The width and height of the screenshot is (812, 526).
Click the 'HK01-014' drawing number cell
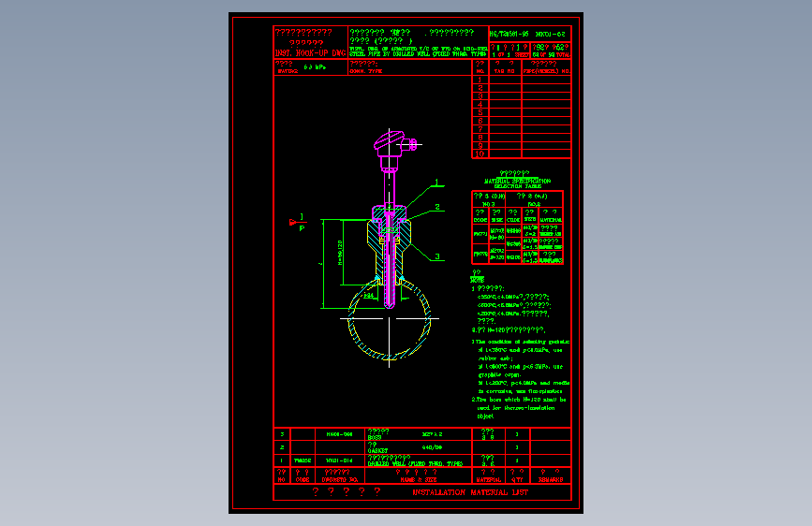[339, 460]
